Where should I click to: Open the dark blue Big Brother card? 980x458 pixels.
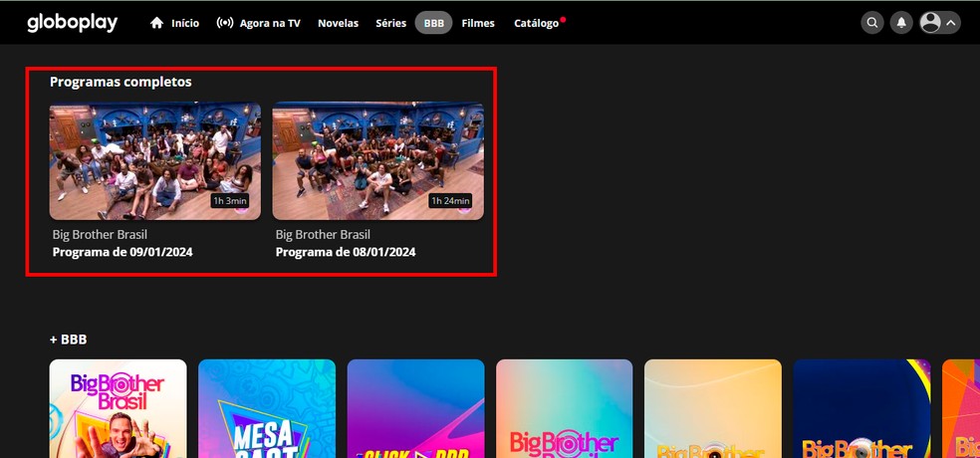pyautogui.click(x=861, y=408)
